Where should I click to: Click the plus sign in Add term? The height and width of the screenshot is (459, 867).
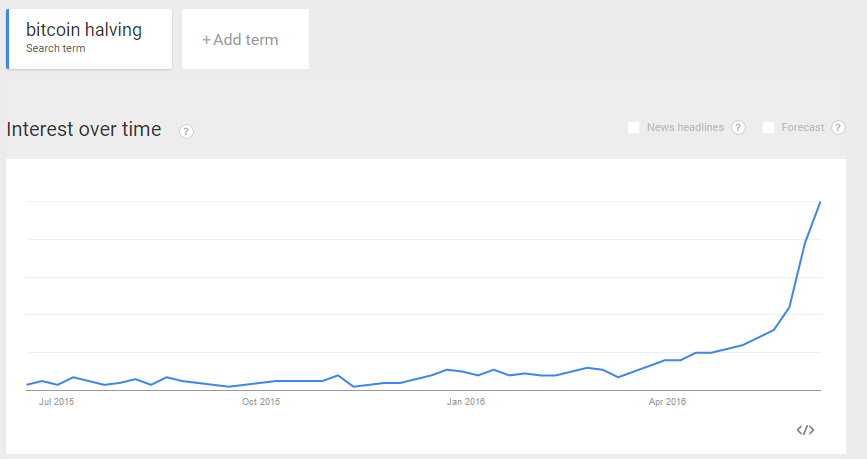[206, 40]
